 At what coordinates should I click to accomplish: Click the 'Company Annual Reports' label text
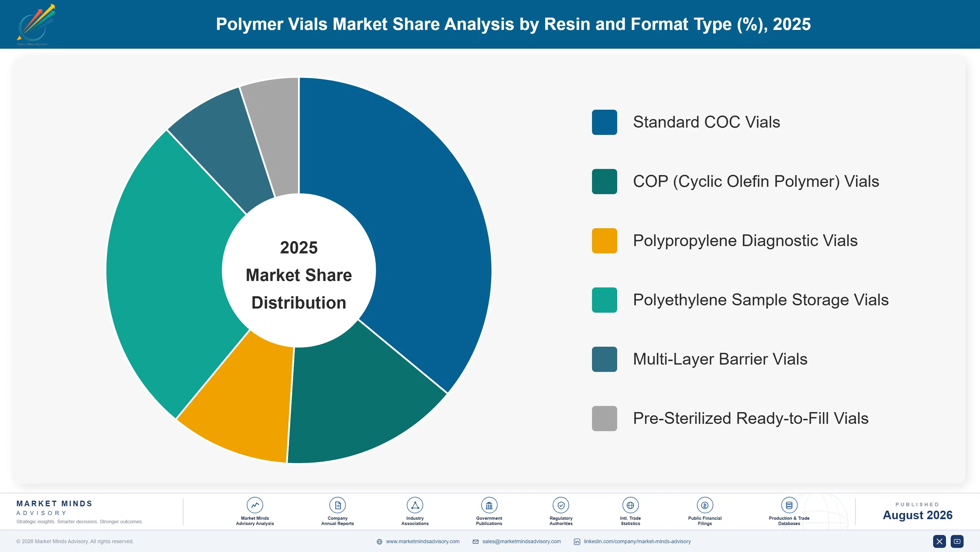click(337, 521)
